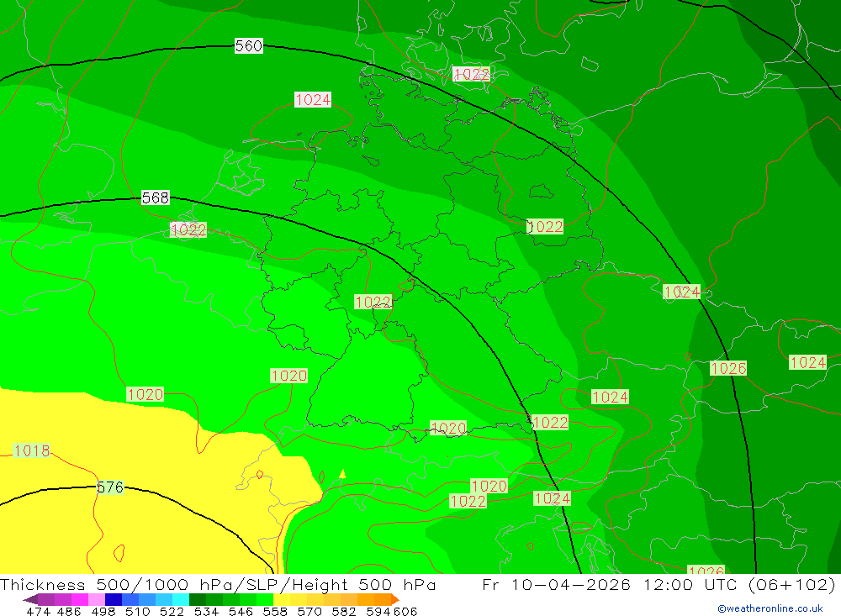Click the 1022 label directly beneath a 1020 label
The height and width of the screenshot is (616, 841).
click(468, 501)
